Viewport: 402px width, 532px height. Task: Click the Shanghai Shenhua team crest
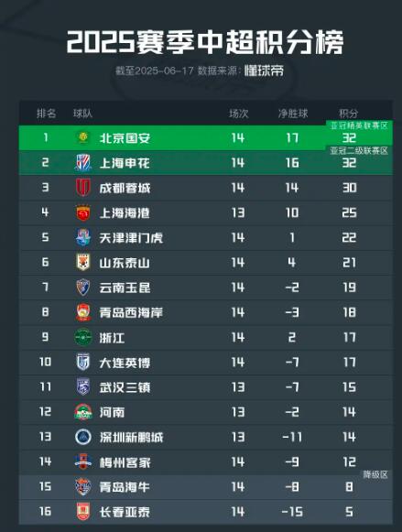(83, 162)
